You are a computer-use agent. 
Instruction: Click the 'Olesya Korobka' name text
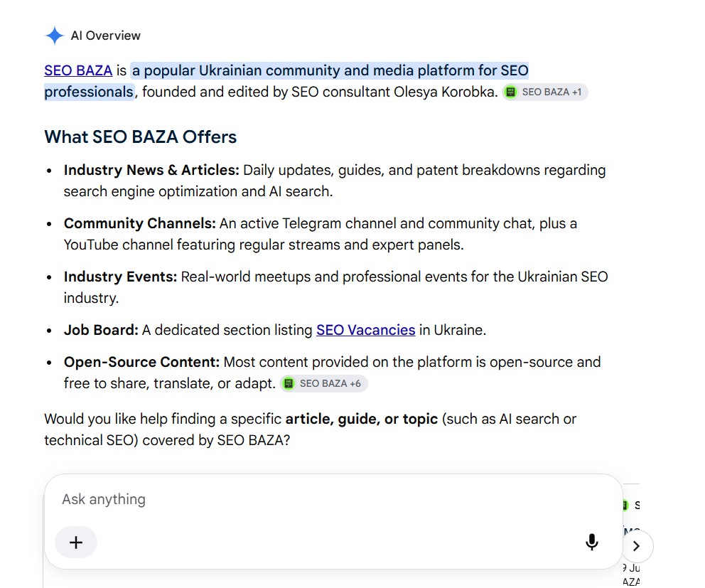446,92
